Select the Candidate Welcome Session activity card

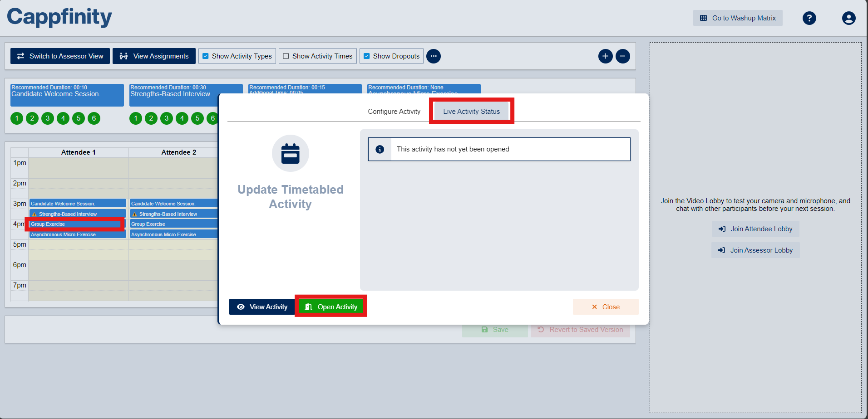pyautogui.click(x=67, y=95)
